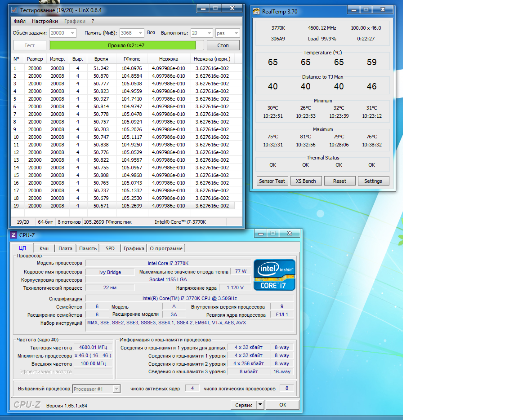Click the Ivy Bridge codename field
The width and height of the screenshot is (518, 420).
pyautogui.click(x=110, y=272)
